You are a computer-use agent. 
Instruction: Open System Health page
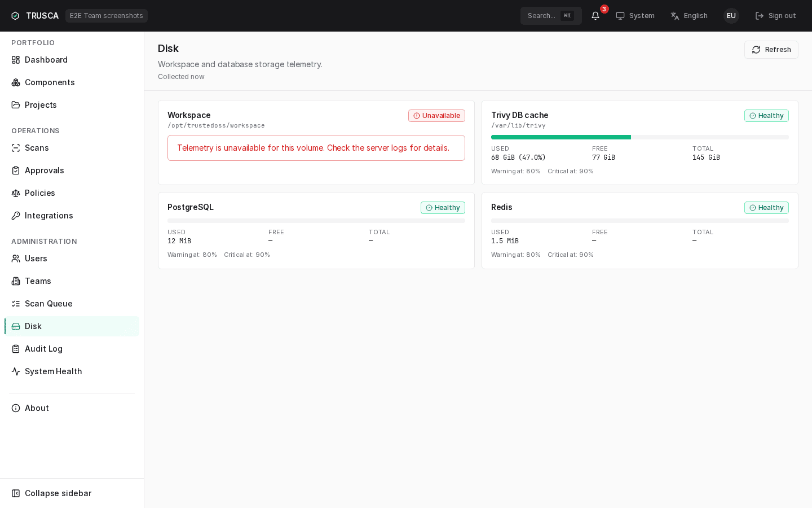tap(72, 371)
